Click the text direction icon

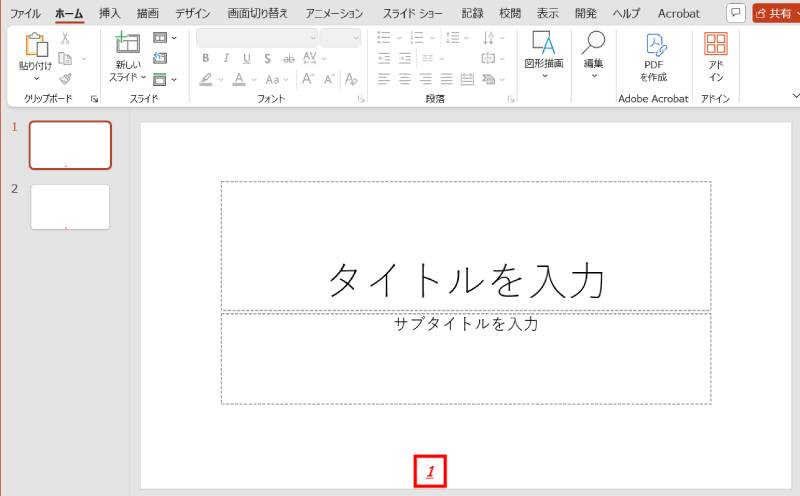488,37
